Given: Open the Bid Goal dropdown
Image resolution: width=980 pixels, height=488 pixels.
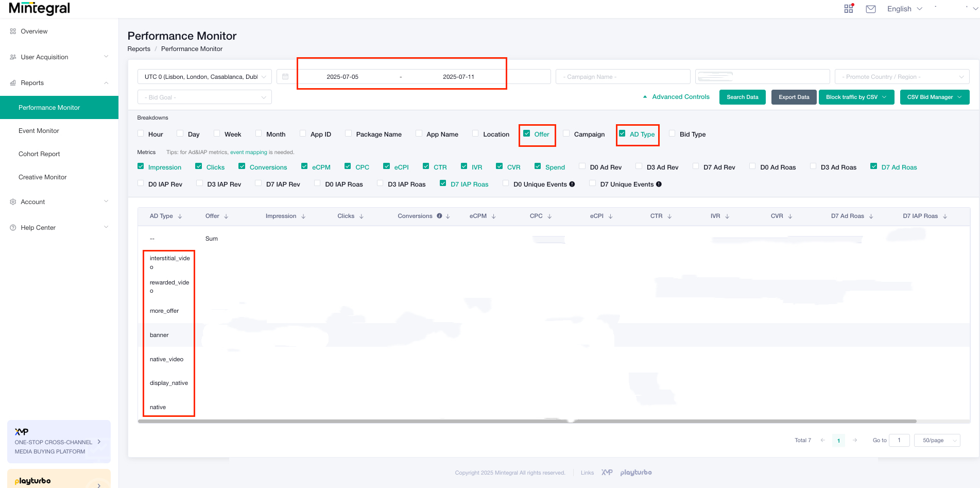Looking at the screenshot, I should (x=204, y=97).
